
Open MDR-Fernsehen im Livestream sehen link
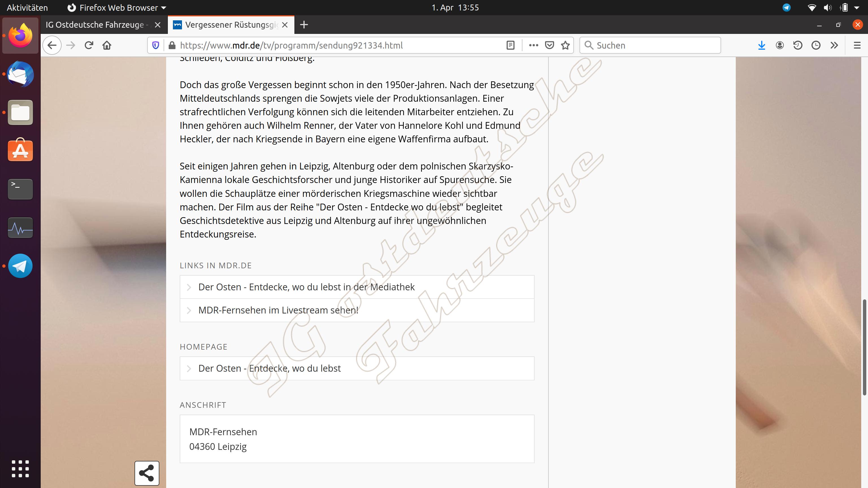(x=278, y=310)
